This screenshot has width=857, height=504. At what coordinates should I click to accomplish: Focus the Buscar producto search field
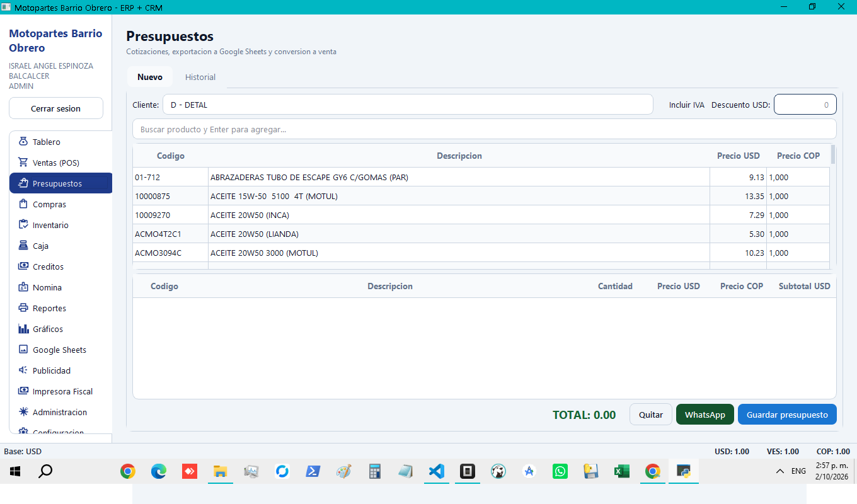(485, 129)
